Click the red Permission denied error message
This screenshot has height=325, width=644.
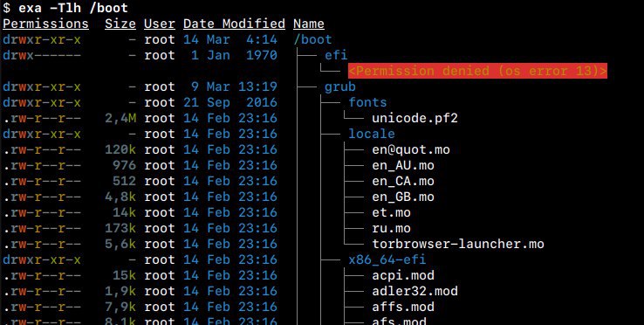pyautogui.click(x=477, y=71)
